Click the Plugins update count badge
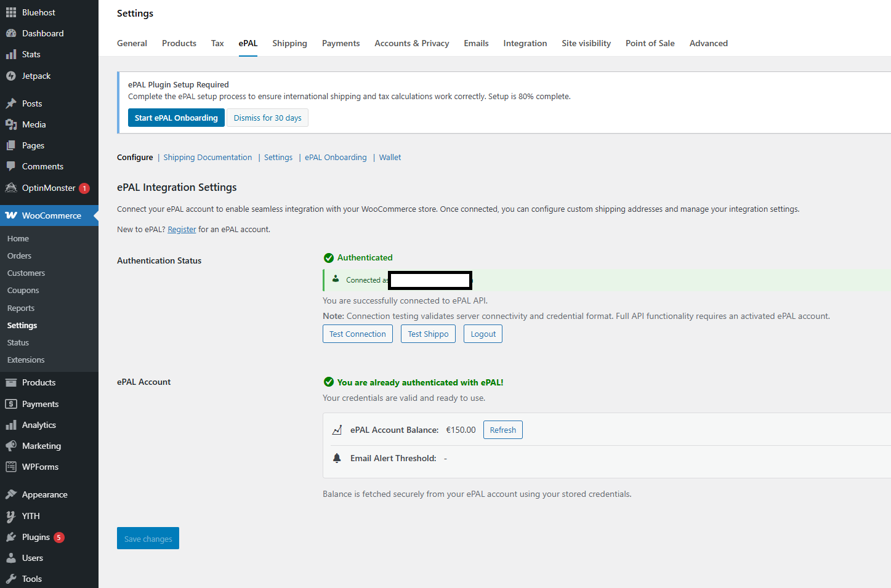891x588 pixels. pos(58,538)
